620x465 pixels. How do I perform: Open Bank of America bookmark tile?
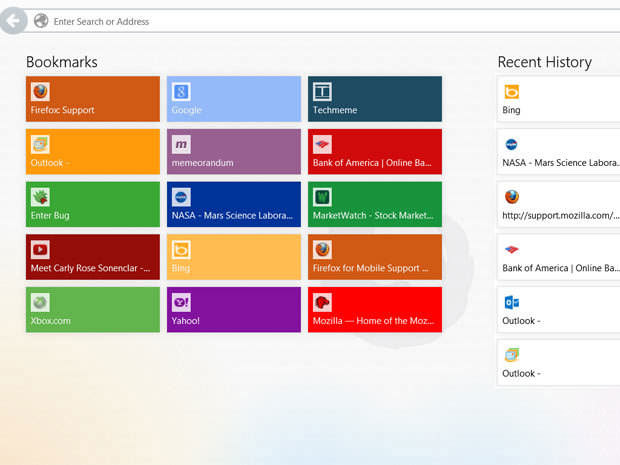pyautogui.click(x=374, y=152)
